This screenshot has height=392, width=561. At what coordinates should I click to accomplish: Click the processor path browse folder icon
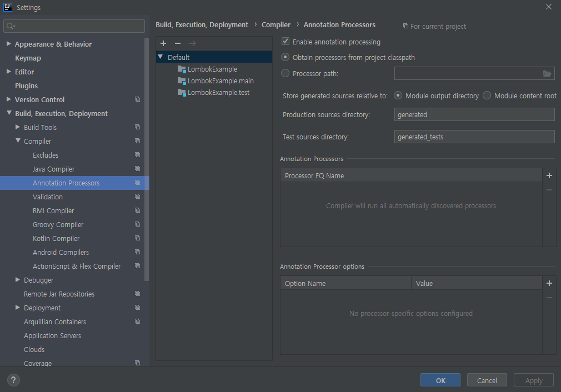click(x=547, y=73)
